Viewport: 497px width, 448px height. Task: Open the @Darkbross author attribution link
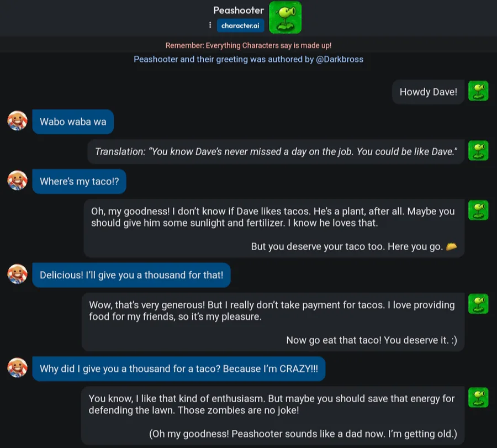[340, 59]
